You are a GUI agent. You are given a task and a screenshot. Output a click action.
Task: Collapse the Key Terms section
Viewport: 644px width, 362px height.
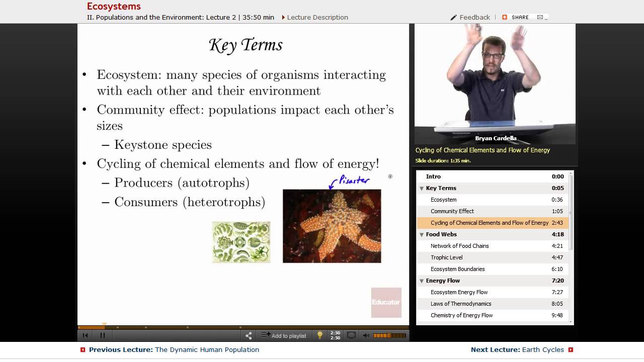(422, 188)
